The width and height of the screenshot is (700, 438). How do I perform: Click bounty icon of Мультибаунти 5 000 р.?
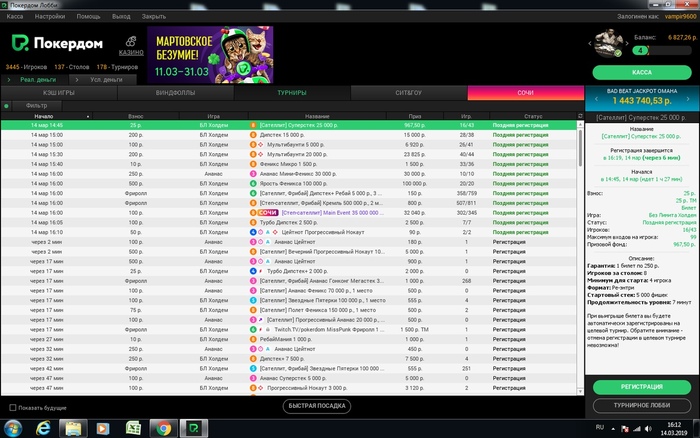(x=261, y=145)
